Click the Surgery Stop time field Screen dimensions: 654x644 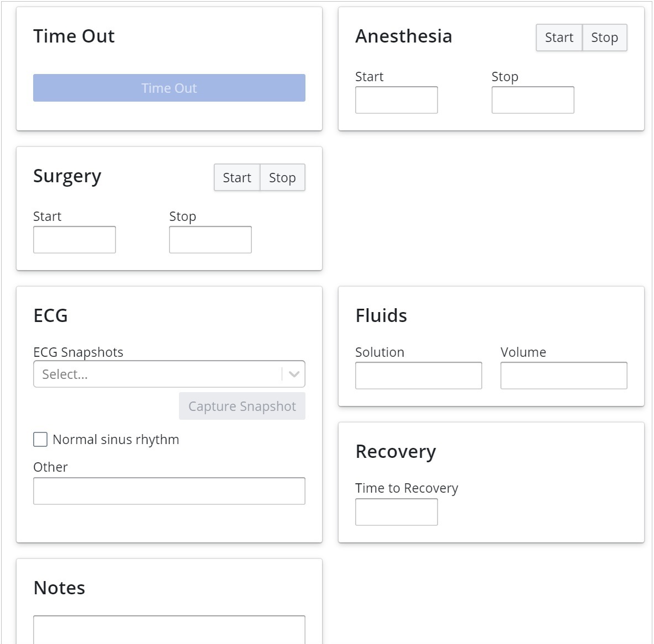(x=210, y=240)
